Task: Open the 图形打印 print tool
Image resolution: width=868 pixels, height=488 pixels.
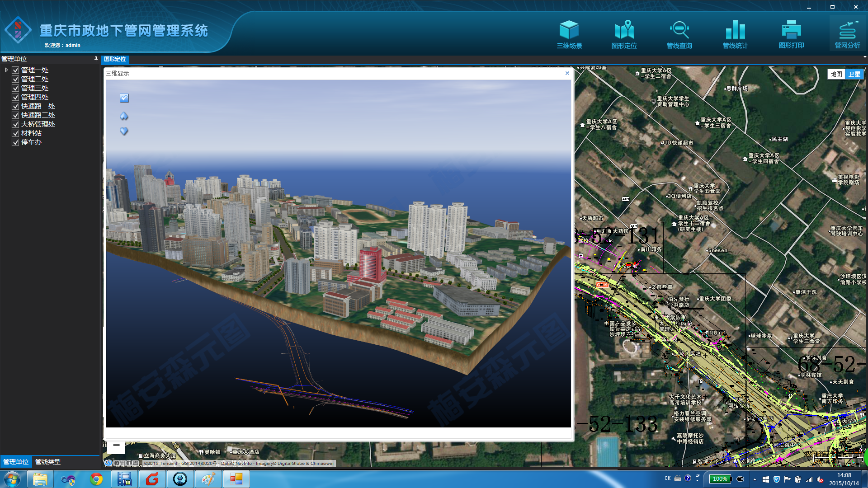Action: click(x=791, y=34)
